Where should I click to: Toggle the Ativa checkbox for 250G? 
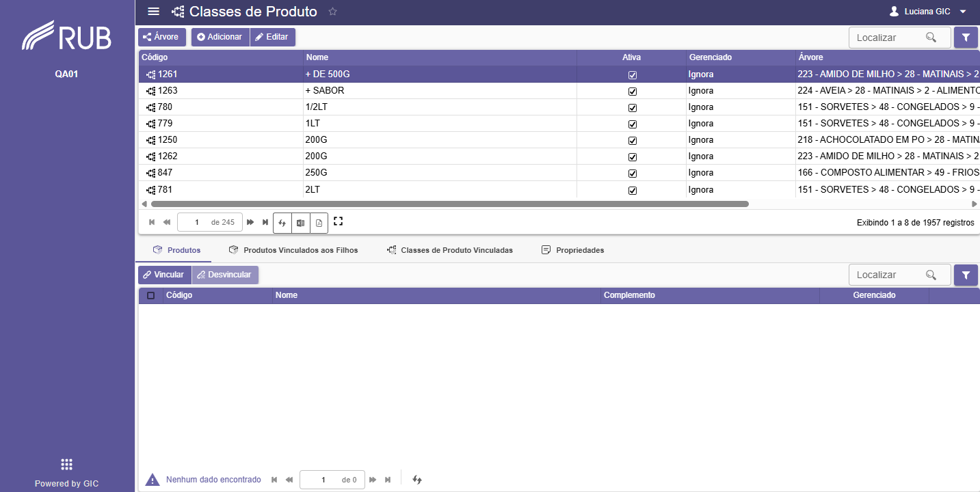coord(633,174)
